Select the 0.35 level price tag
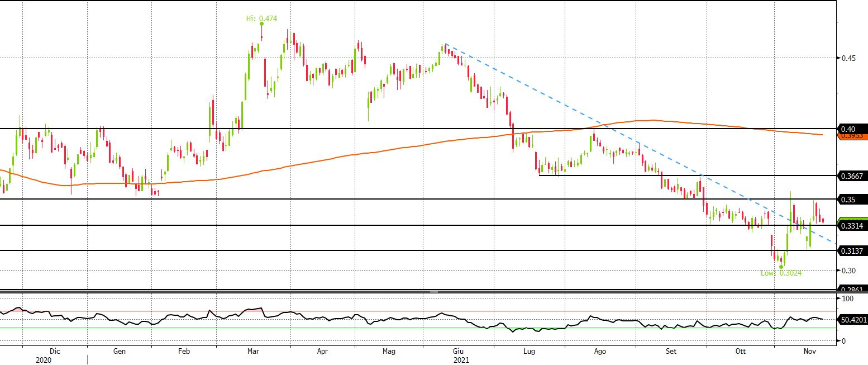 (853, 199)
